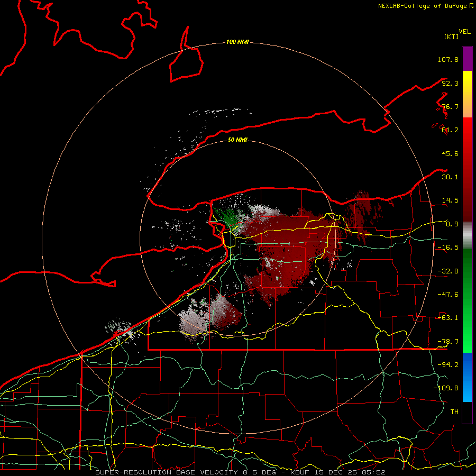Click the [KT] units label

pyautogui.click(x=451, y=36)
